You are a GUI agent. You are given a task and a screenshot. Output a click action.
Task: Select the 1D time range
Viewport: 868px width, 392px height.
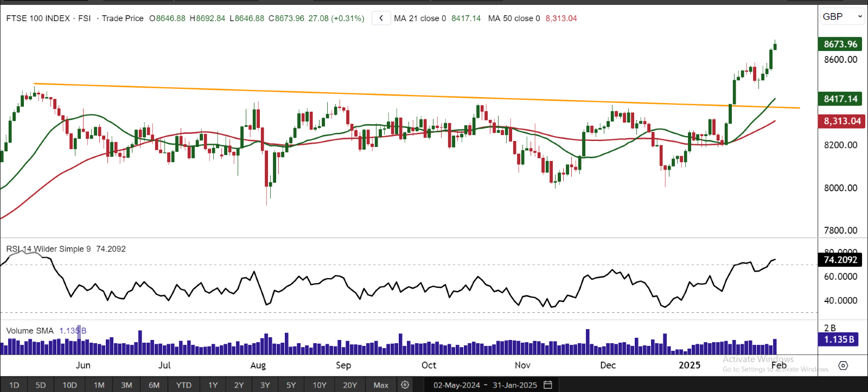click(x=14, y=385)
